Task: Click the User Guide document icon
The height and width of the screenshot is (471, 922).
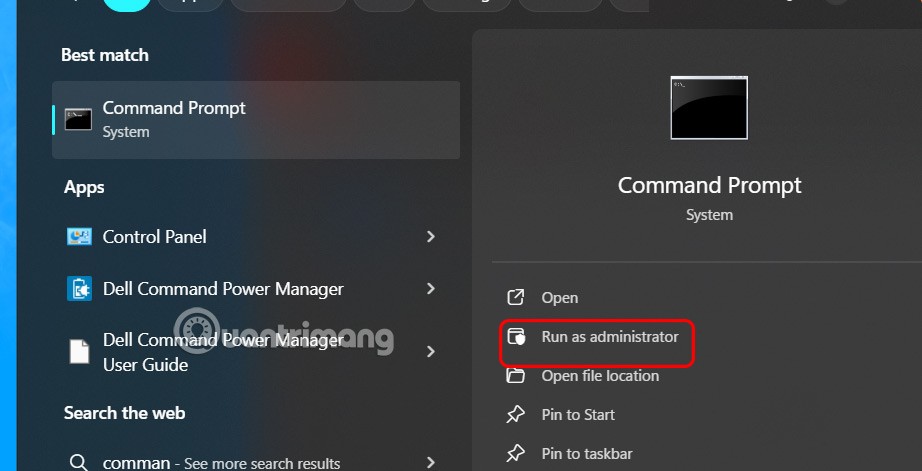Action: pyautogui.click(x=79, y=352)
